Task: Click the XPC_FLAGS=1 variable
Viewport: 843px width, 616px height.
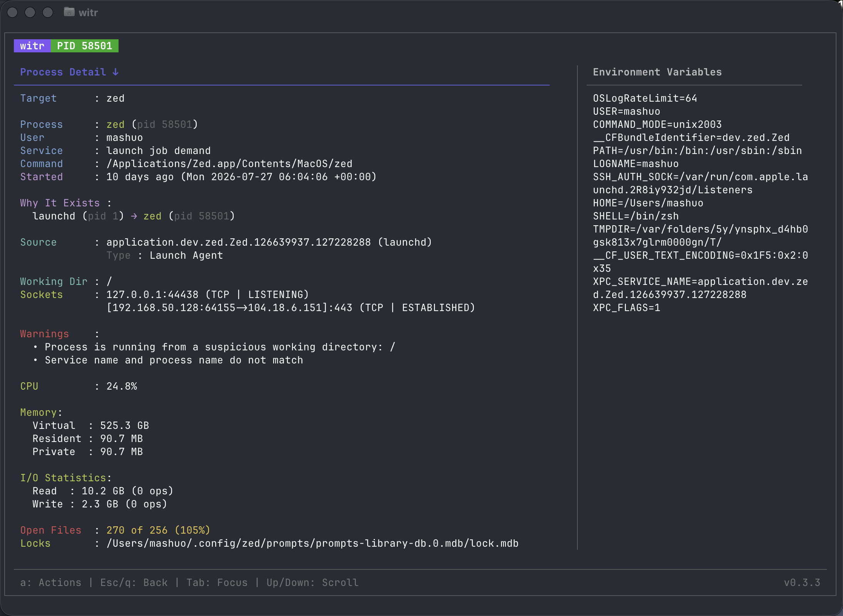Action: click(627, 308)
